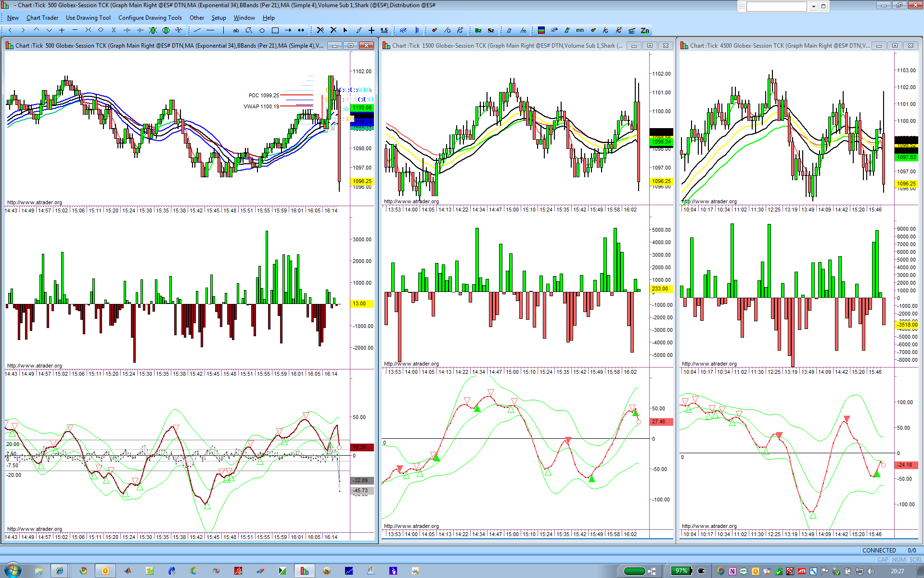Open the Configure Drawing Tools menu
This screenshot has height=578, width=924.
[x=150, y=18]
